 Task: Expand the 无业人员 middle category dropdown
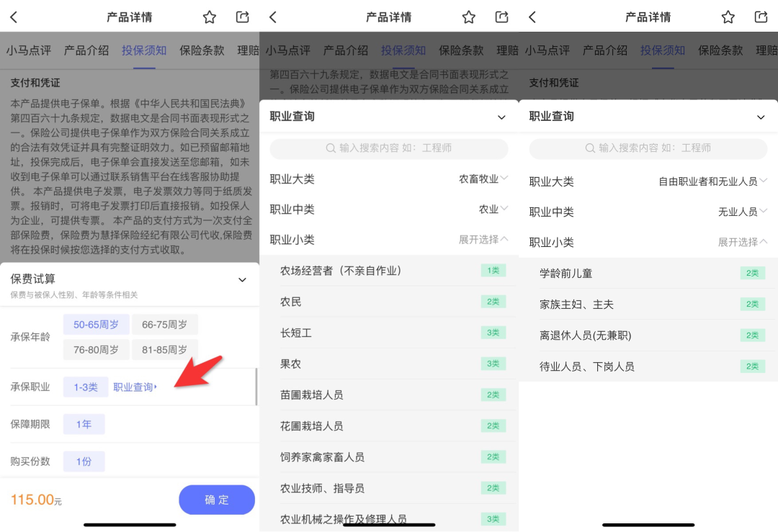[742, 212]
